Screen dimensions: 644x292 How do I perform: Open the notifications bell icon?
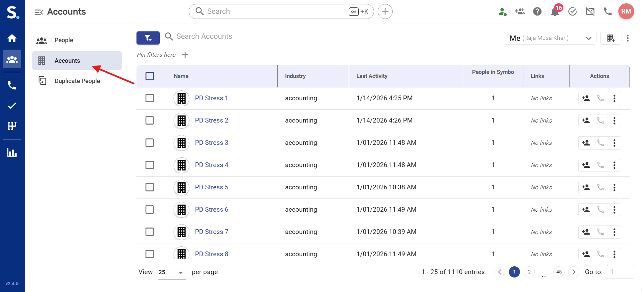point(555,12)
